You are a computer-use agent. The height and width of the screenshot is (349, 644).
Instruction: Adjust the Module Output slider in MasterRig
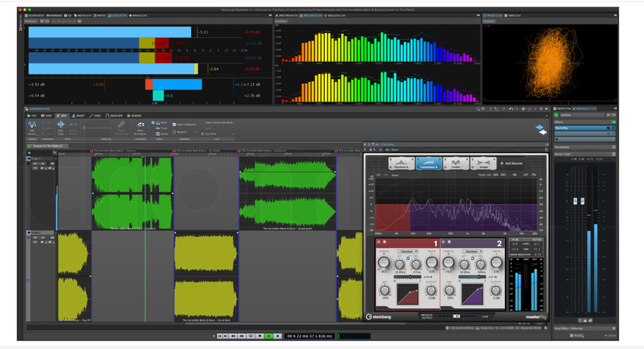(x=456, y=316)
